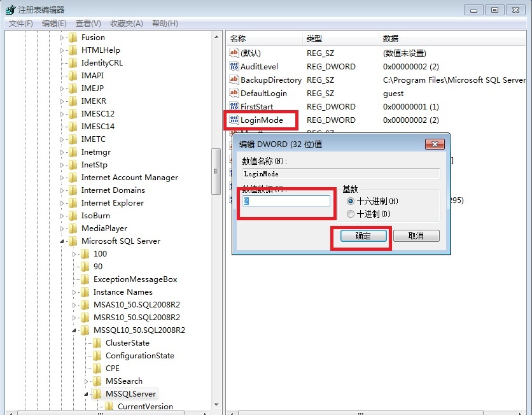Click the 确定 button in the dialog
The height and width of the screenshot is (415, 532).
363,236
